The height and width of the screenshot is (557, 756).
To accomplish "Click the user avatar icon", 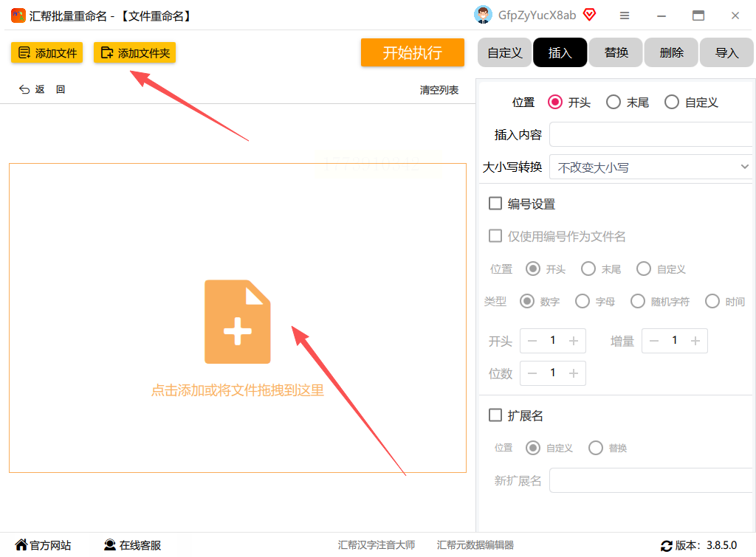I will coord(483,15).
